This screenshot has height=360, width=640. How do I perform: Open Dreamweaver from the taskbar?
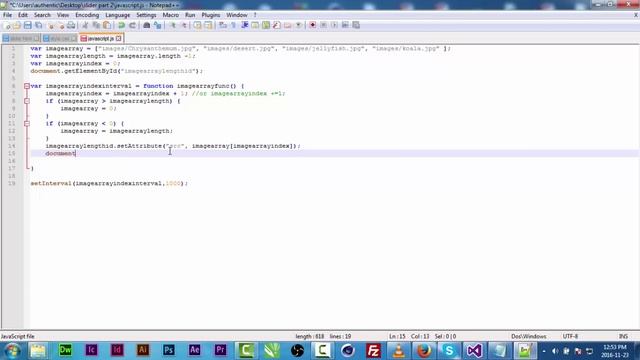[65, 350]
